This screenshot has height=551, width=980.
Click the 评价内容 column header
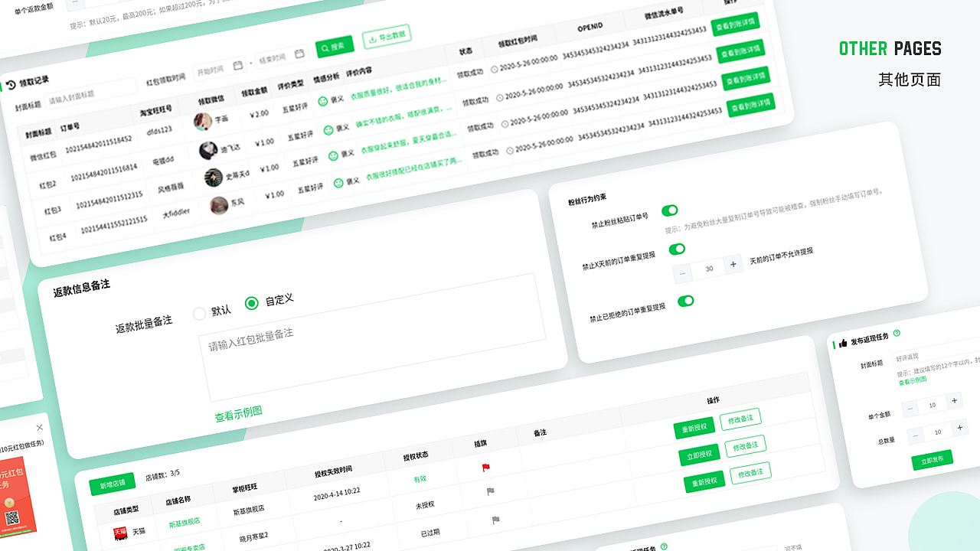359,73
